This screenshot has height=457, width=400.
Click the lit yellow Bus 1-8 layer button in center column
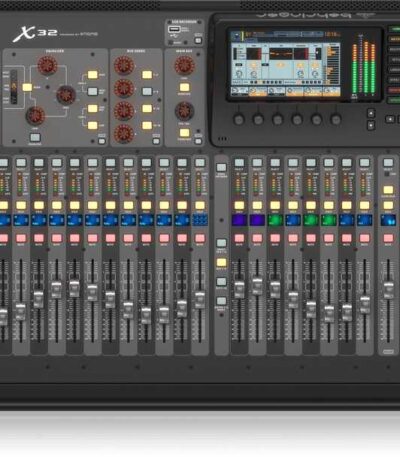(221, 262)
